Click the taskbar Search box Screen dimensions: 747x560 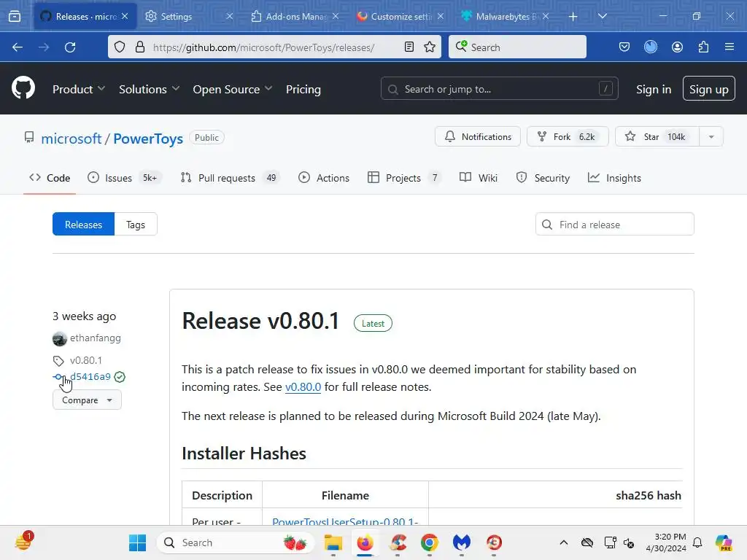(x=236, y=542)
